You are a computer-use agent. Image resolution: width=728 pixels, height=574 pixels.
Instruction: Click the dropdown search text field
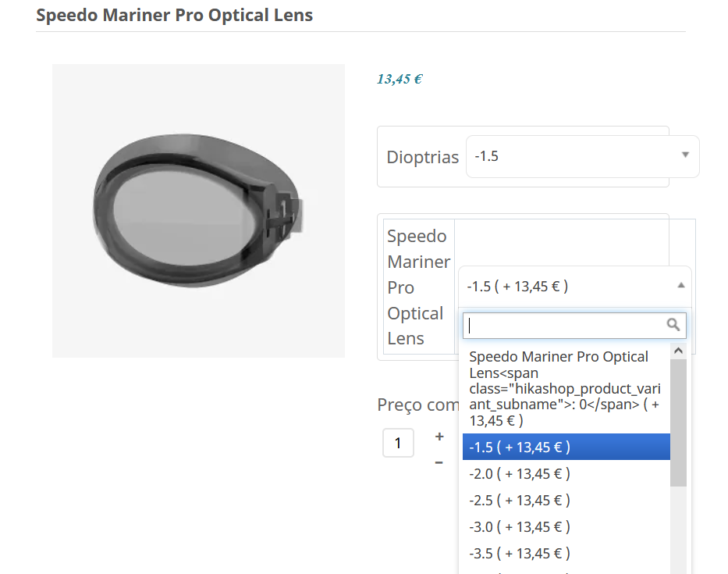pyautogui.click(x=574, y=326)
